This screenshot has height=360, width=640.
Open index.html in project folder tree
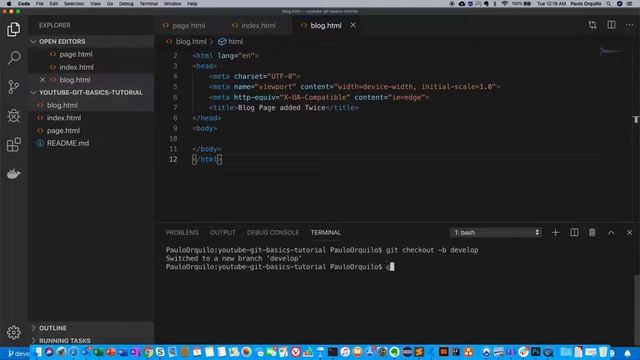point(91,118)
